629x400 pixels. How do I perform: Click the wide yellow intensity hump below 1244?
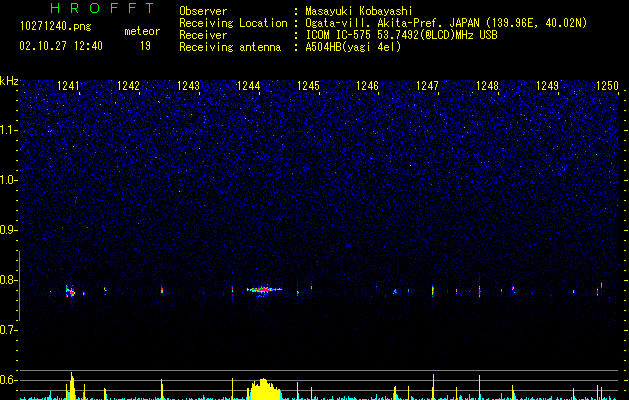[x=264, y=389]
